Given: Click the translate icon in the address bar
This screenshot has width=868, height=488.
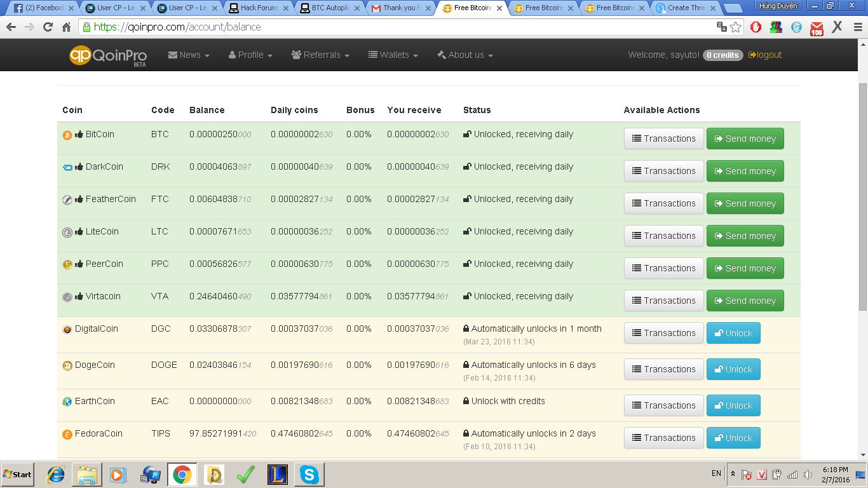Looking at the screenshot, I should tap(722, 27).
